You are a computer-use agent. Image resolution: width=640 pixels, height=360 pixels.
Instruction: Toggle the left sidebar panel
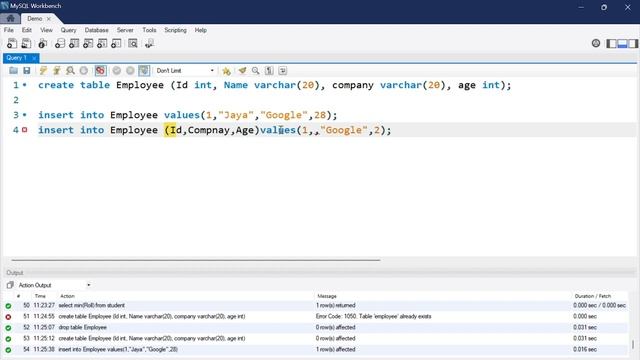(x=611, y=43)
